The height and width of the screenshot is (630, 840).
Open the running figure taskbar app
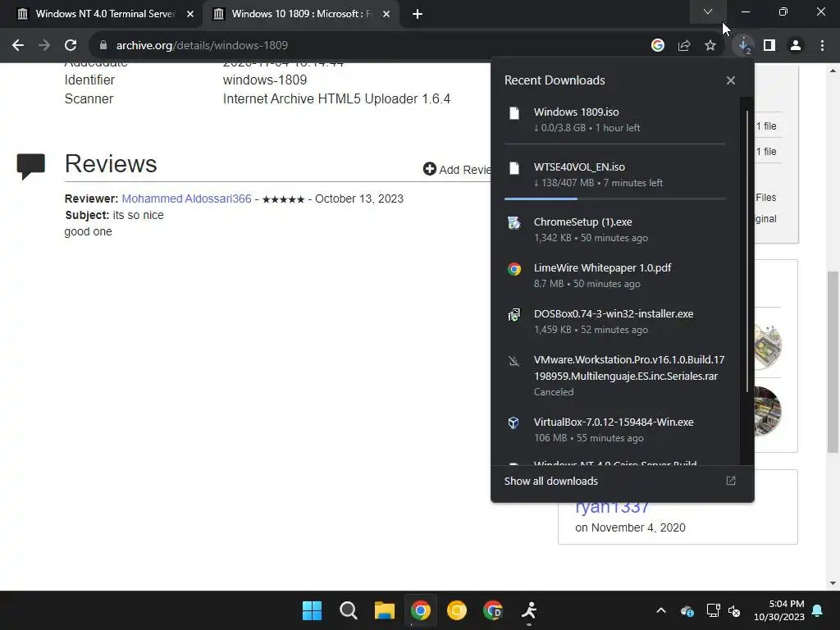(x=529, y=610)
